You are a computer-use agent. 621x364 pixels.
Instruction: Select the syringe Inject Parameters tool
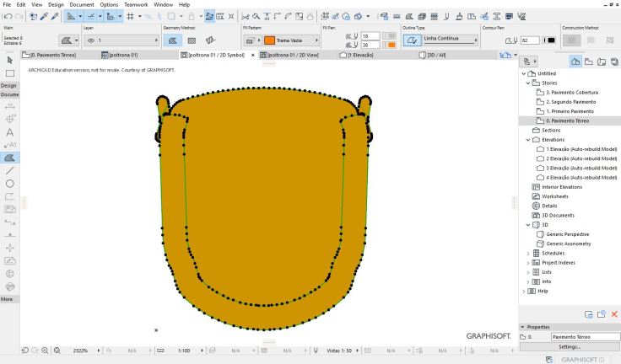(x=55, y=16)
